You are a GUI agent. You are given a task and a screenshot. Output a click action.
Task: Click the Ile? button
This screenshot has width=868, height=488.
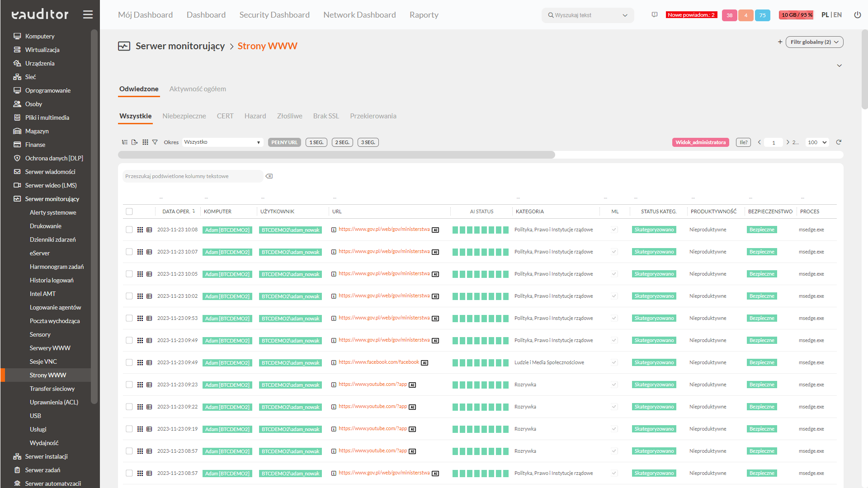(x=744, y=142)
